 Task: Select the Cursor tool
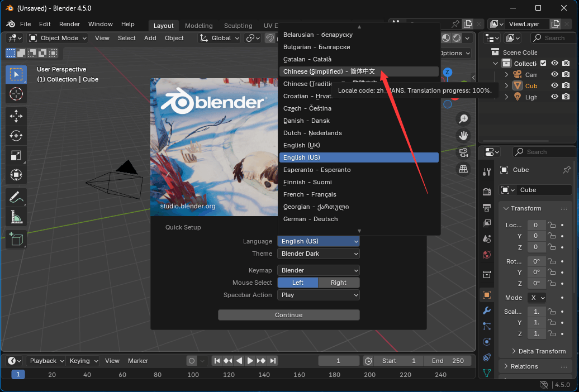click(16, 94)
